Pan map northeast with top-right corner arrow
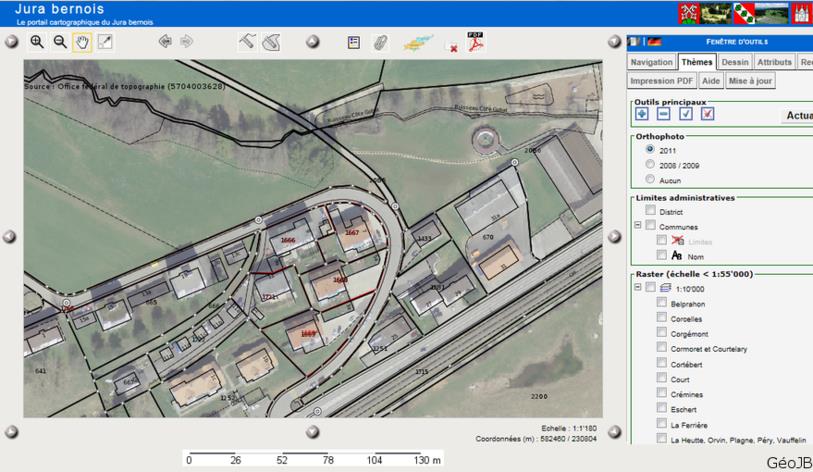This screenshot has width=813, height=472. click(614, 41)
